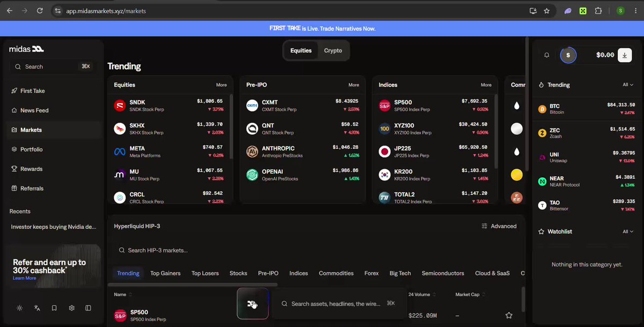Viewport: 644px width, 327px height.
Task: Switch to the Equities toggle
Action: pyautogui.click(x=301, y=50)
